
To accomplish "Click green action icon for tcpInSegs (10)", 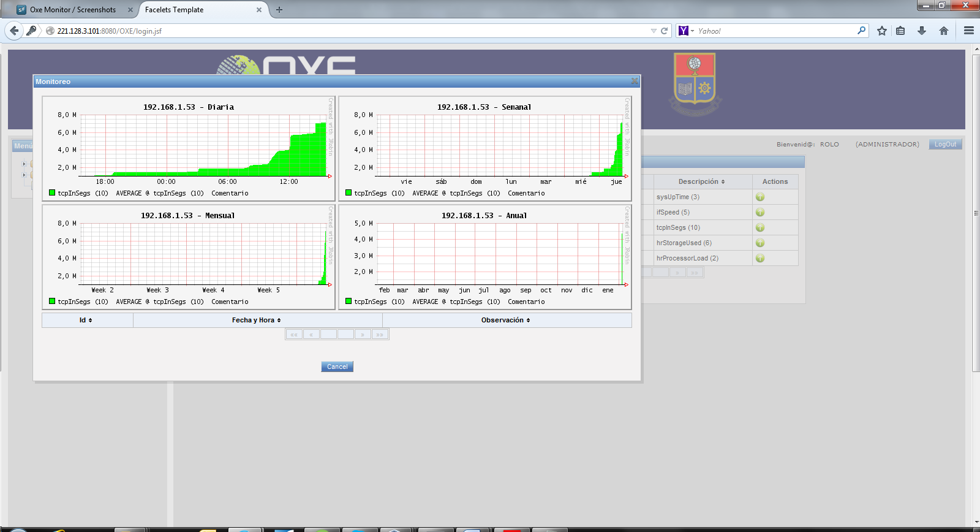I will 760,227.
